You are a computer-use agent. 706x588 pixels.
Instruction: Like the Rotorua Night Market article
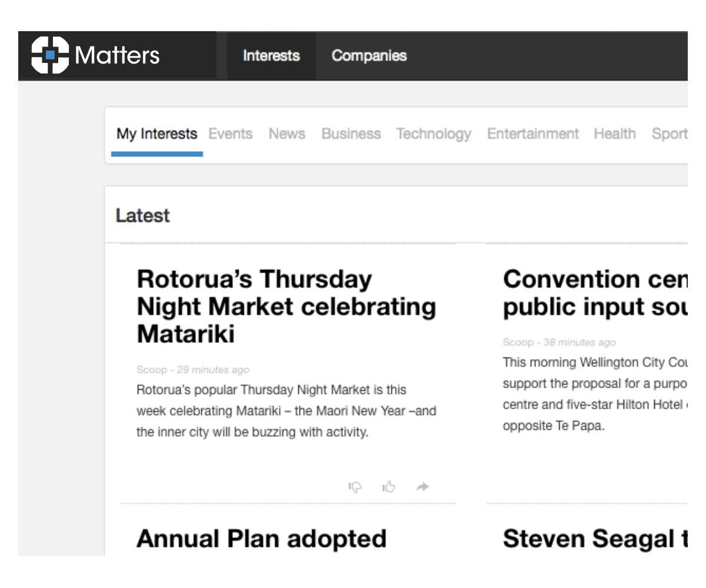389,487
